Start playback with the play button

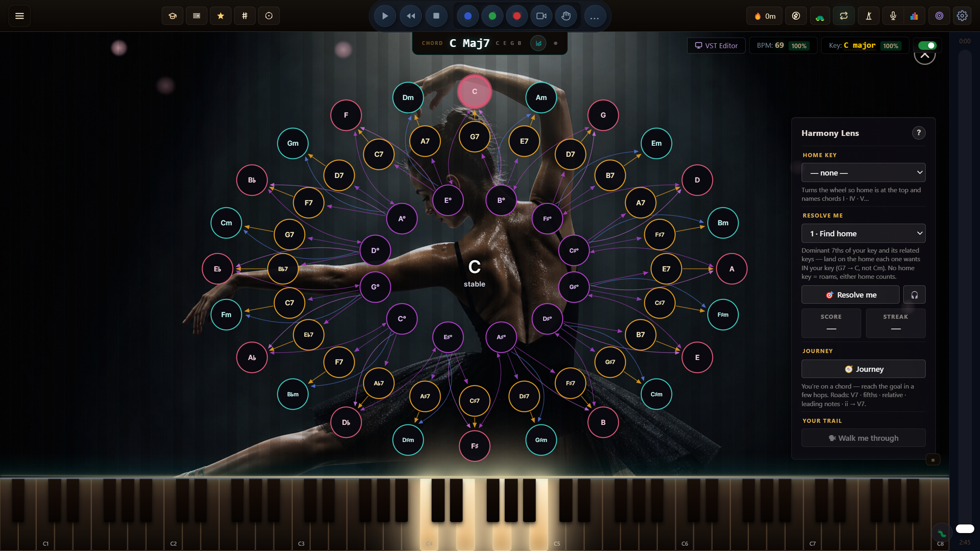385,16
